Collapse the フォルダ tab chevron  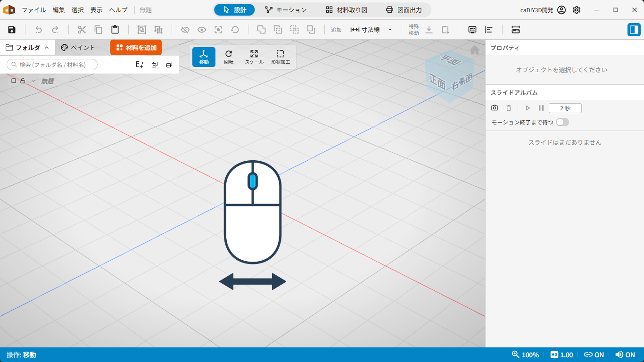(46, 48)
